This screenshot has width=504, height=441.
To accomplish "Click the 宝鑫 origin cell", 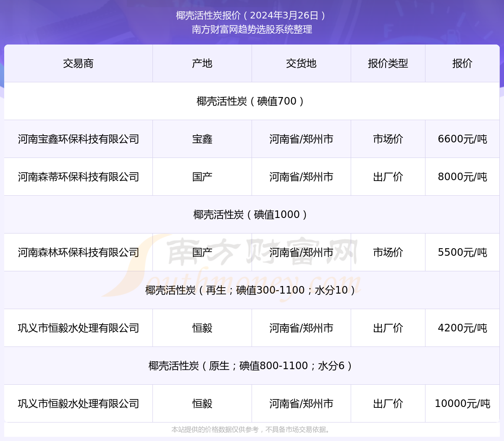I will 202,139.
